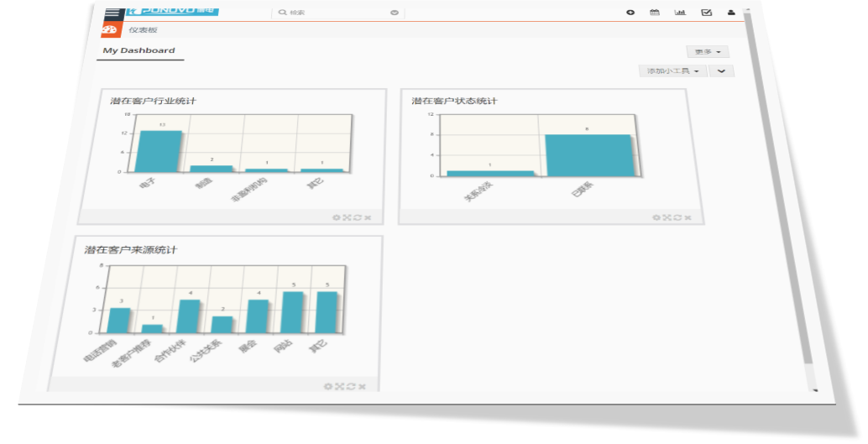Click the 网站 bar in source chart
This screenshot has height=444, width=868.
pos(292,313)
